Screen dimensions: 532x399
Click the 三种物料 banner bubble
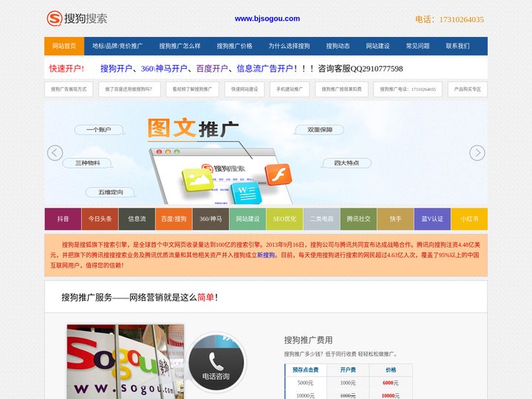87,163
